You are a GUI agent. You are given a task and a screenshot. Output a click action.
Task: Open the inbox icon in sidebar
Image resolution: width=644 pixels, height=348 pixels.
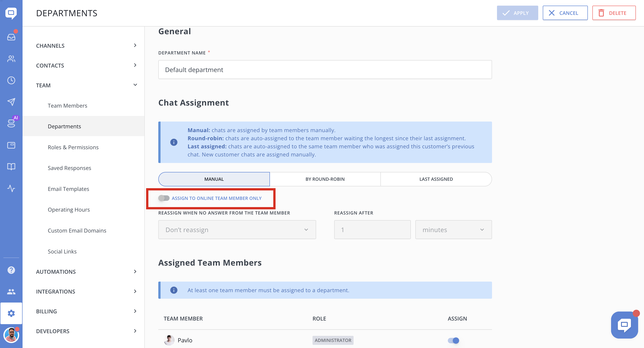11,37
